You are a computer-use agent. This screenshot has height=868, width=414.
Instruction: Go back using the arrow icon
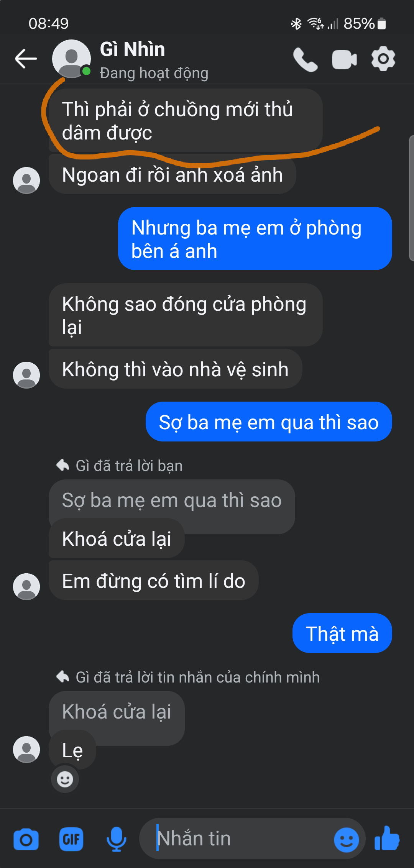click(x=26, y=59)
